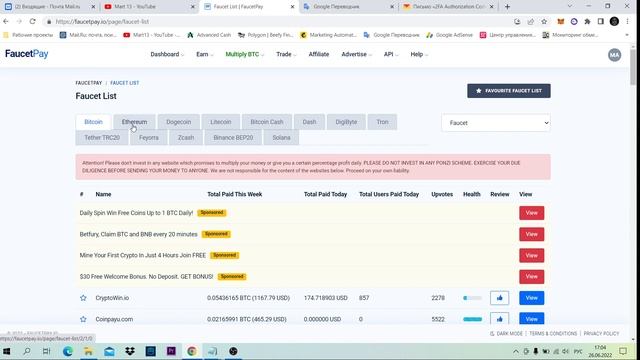This screenshot has width=640, height=360.
Task: Open Chrome three-dot menu
Action: 627,22
